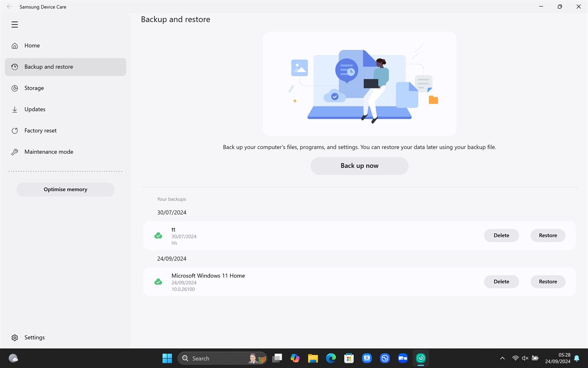
Task: Open Samsung Device Care icon in the taskbar
Action: [420, 358]
